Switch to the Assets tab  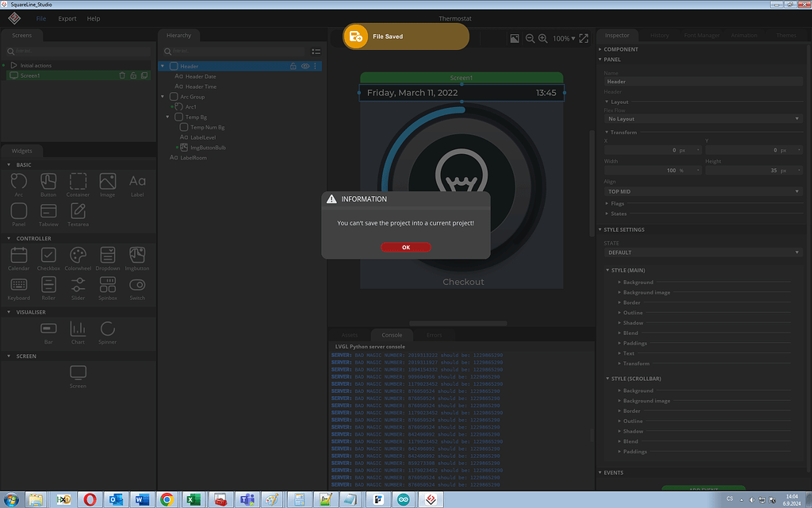click(x=350, y=335)
